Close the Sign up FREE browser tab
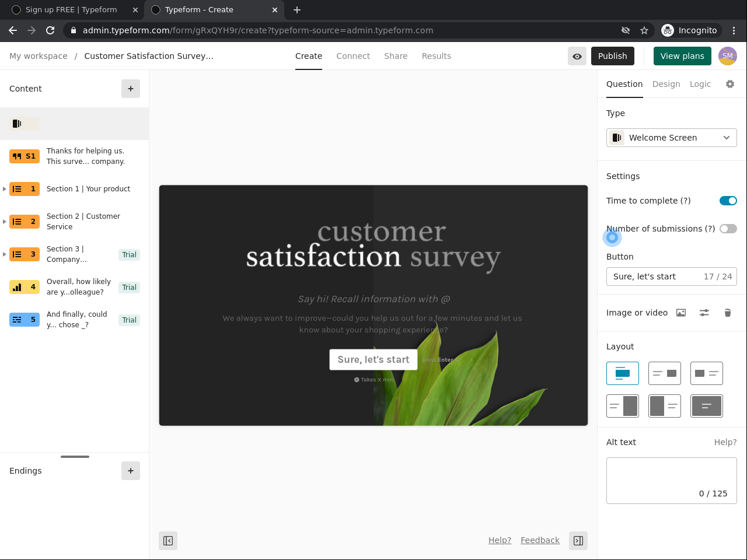This screenshot has height=560, width=747. (x=135, y=10)
